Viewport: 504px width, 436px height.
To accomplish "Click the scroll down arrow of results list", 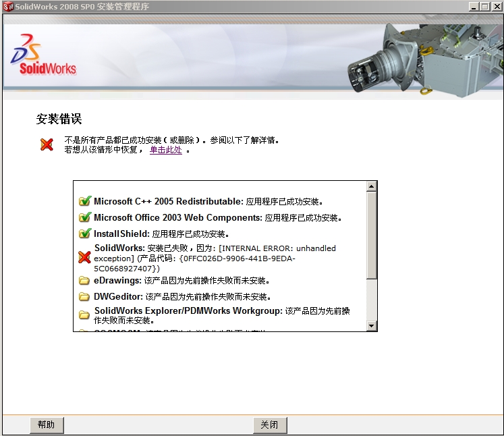I will pyautogui.click(x=371, y=326).
